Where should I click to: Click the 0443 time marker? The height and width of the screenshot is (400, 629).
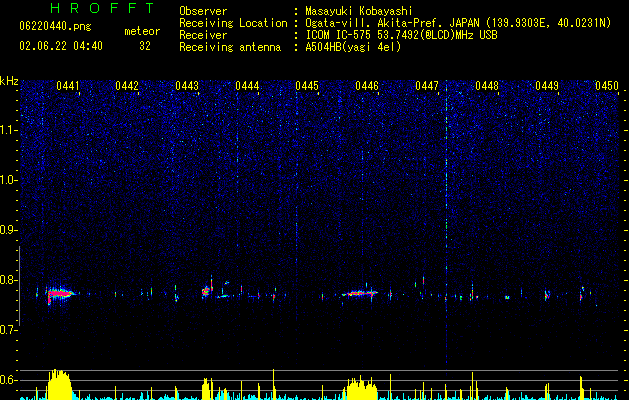click(187, 86)
